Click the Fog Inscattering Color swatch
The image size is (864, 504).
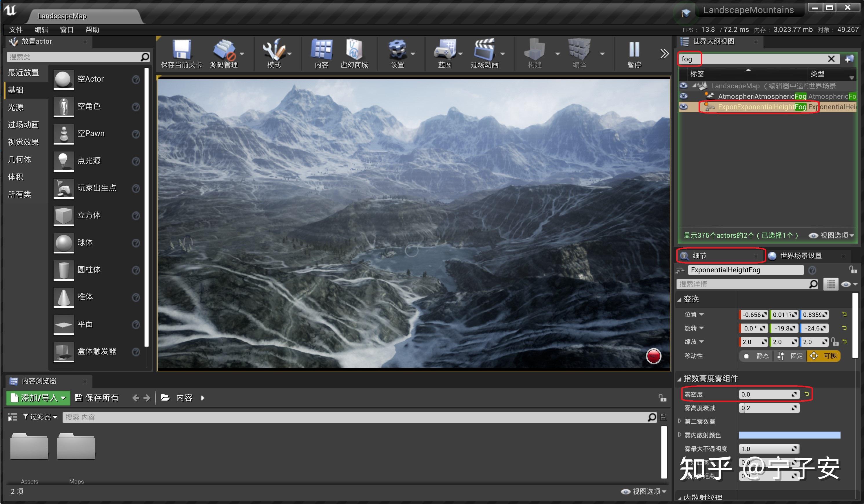[x=790, y=435]
